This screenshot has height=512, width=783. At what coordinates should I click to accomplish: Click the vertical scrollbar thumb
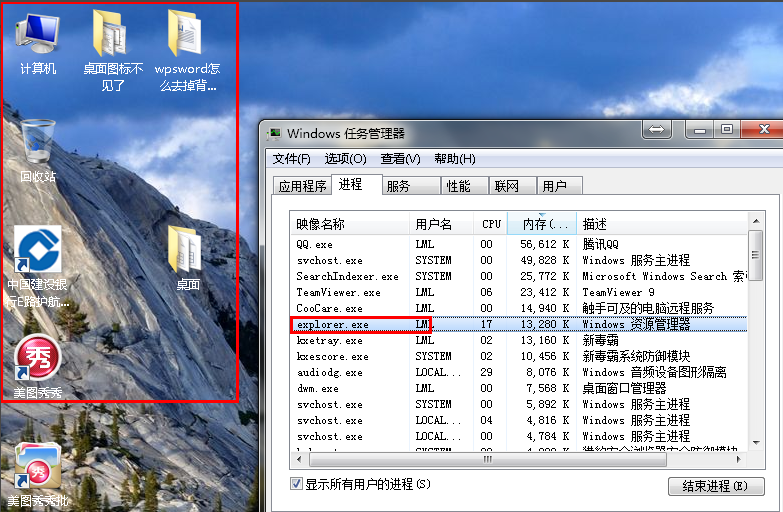pos(756,255)
